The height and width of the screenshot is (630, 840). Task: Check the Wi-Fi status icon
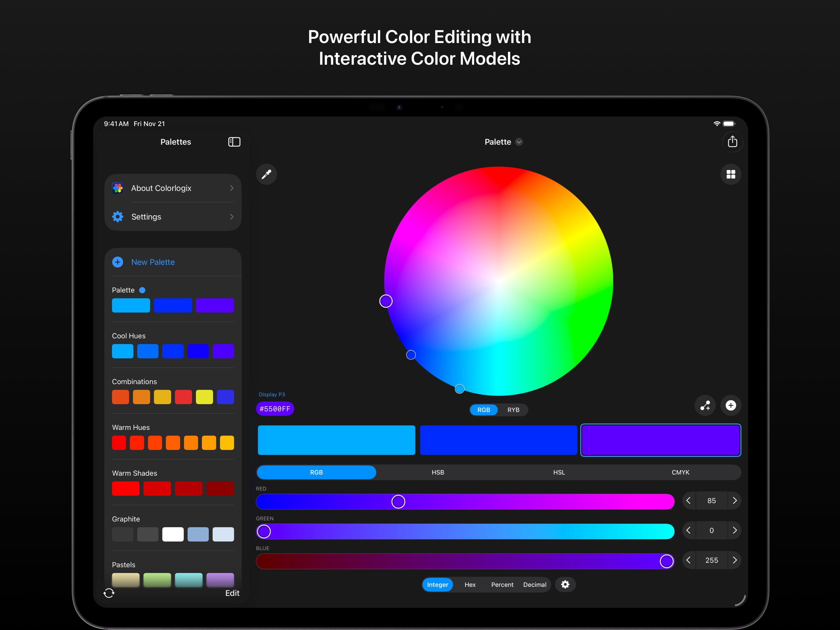click(x=717, y=123)
